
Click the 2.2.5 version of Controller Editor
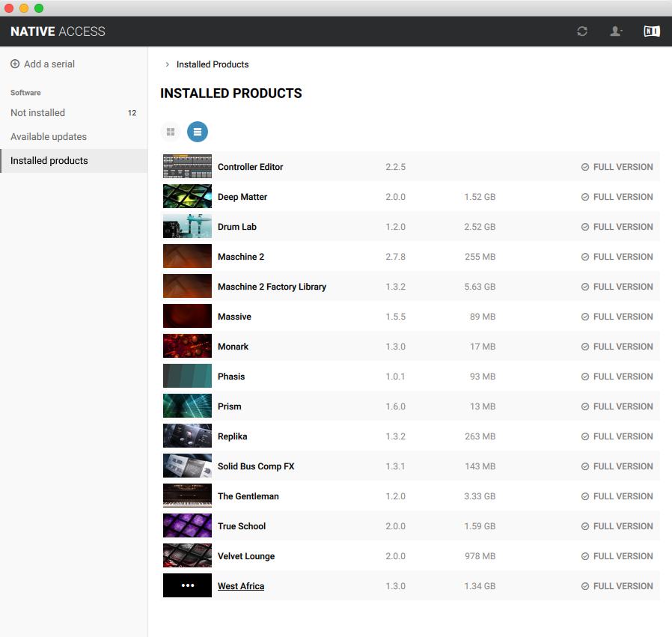tap(396, 167)
